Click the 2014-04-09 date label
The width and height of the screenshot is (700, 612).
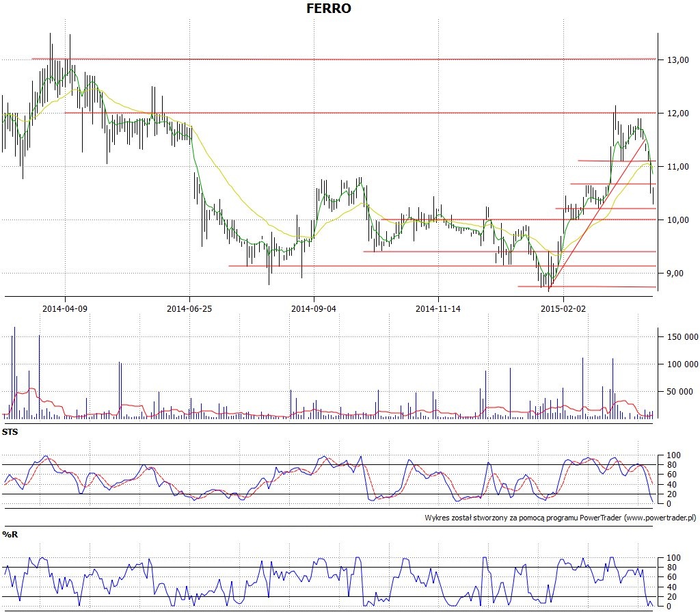point(65,308)
